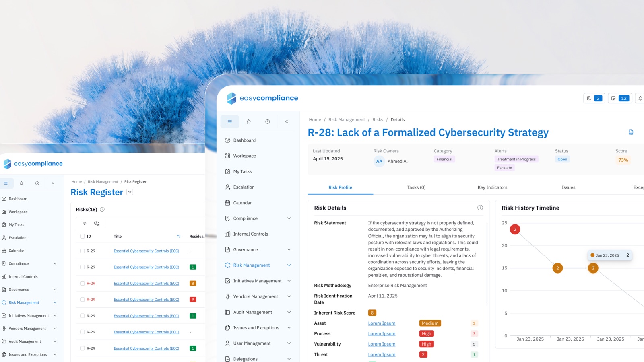Open the Vulnerability Lorem Ipsum link
The height and width of the screenshot is (362, 644).
point(382,344)
